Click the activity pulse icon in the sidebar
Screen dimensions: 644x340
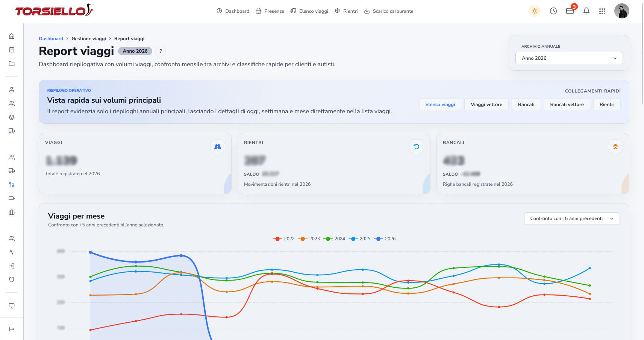(12, 252)
